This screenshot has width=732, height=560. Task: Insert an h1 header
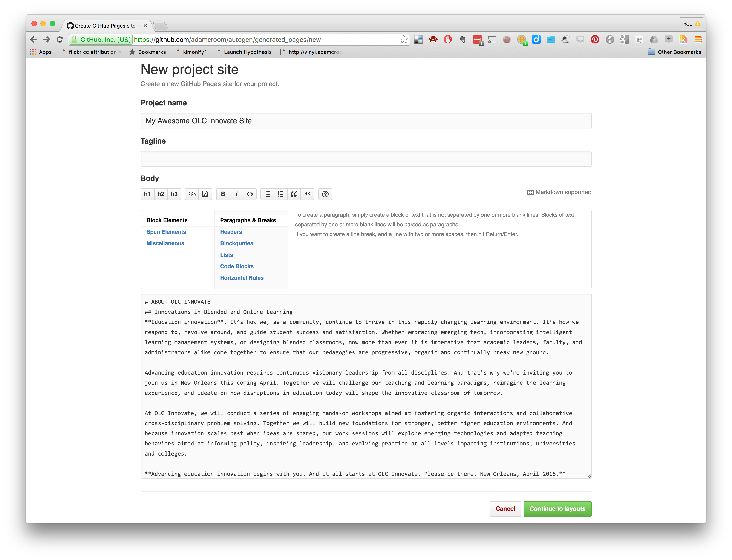(147, 194)
